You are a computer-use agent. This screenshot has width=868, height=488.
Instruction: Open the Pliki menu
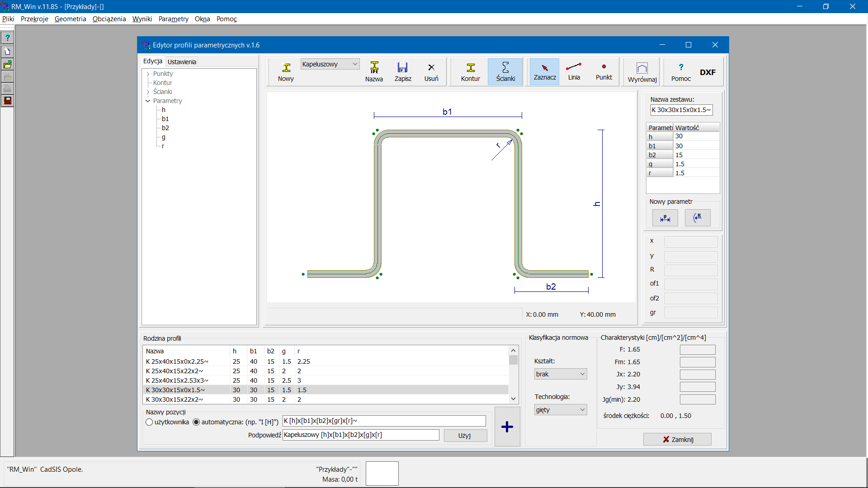(x=8, y=19)
